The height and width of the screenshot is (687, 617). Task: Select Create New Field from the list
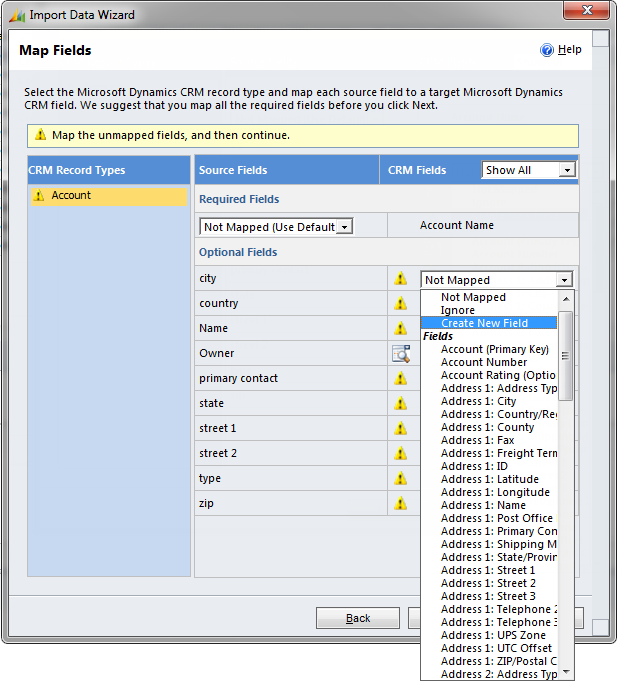pos(484,323)
